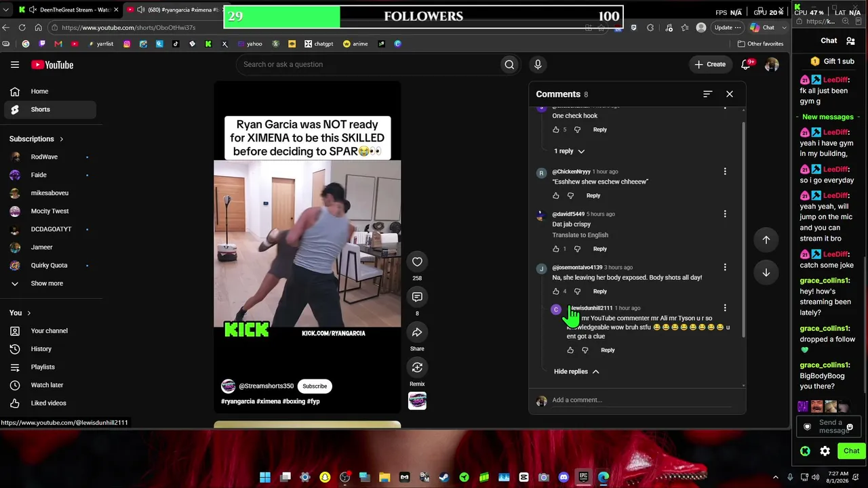This screenshot has height=488, width=868.
Task: Open sort options for comments
Action: (x=707, y=94)
